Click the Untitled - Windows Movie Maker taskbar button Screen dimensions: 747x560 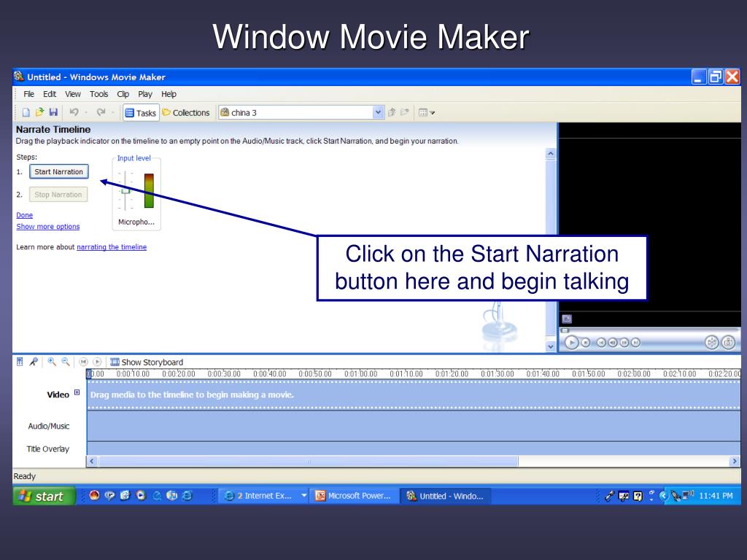point(446,496)
